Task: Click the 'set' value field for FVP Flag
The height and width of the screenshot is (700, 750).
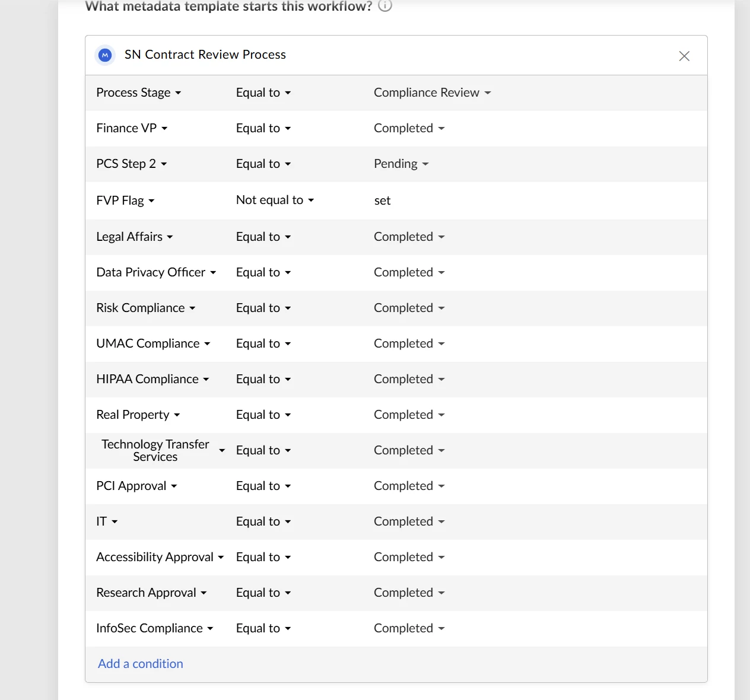Action: (383, 201)
